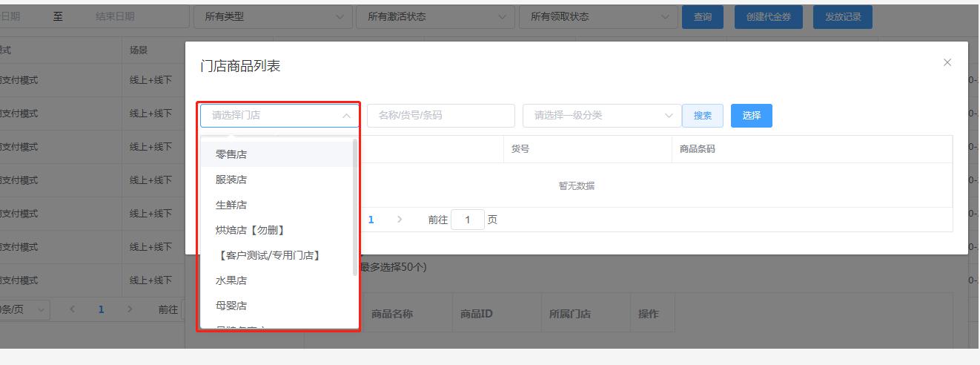This screenshot has width=980, height=365.
Task: Click the 场景 column header
Action: (x=139, y=50)
